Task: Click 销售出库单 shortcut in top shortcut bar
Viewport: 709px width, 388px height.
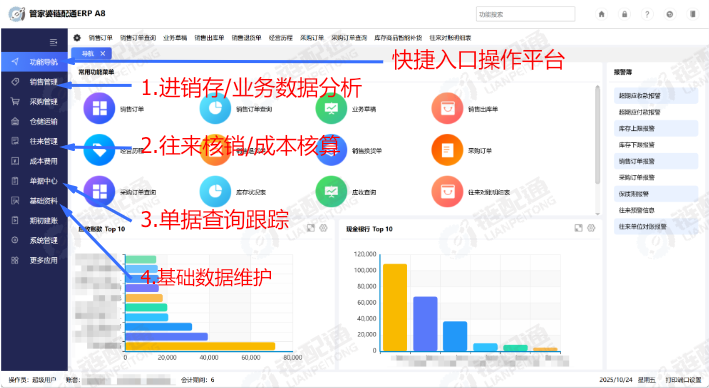Action: [x=209, y=38]
